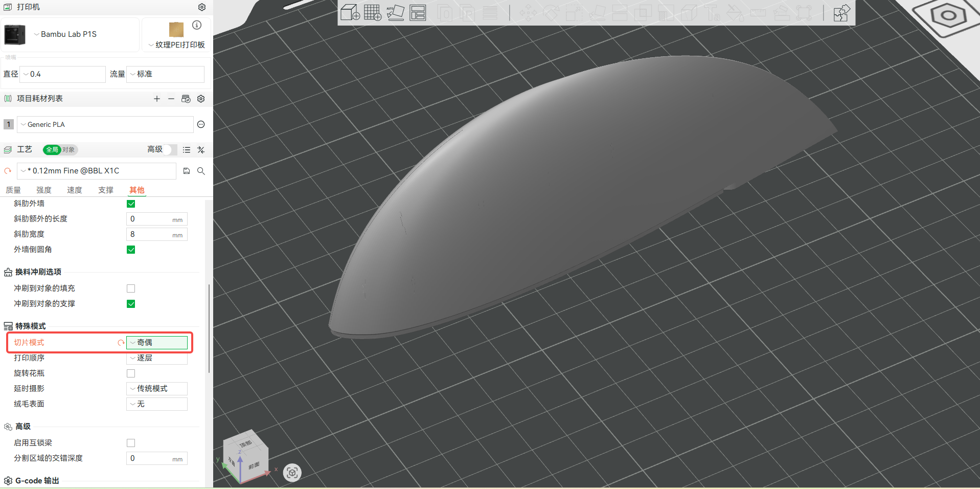Screen dimensions: 980x489
Task: Select the 其他 tab
Action: coord(137,190)
